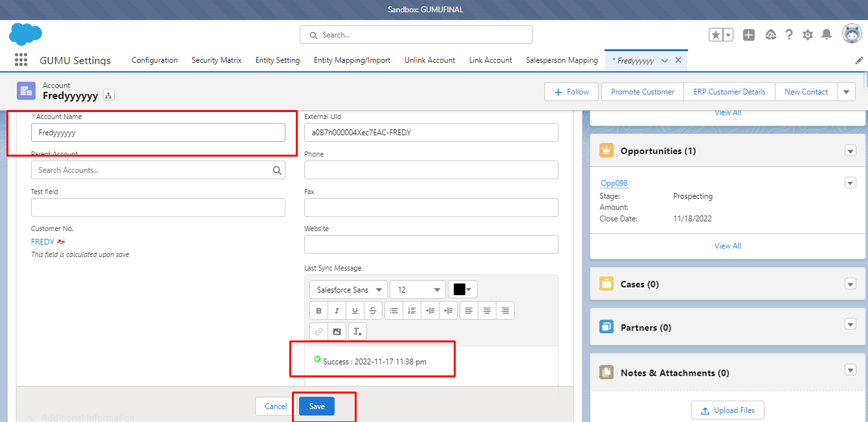
Task: Click the blue Save button
Action: pyautogui.click(x=317, y=406)
